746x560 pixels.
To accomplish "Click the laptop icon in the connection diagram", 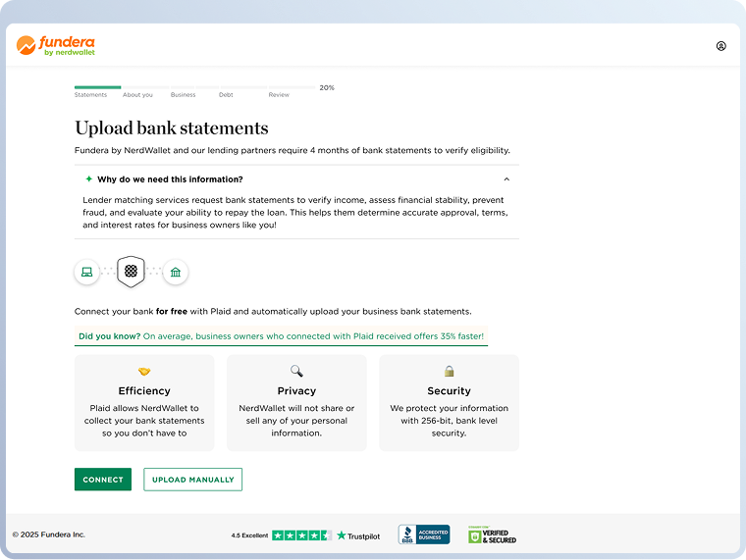I will (x=86, y=272).
